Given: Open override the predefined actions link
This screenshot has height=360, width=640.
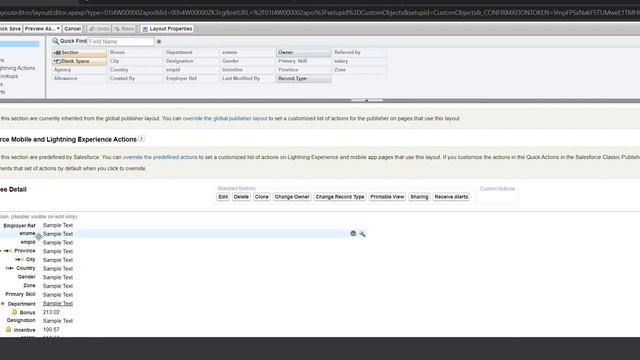Looking at the screenshot, I should [x=160, y=157].
